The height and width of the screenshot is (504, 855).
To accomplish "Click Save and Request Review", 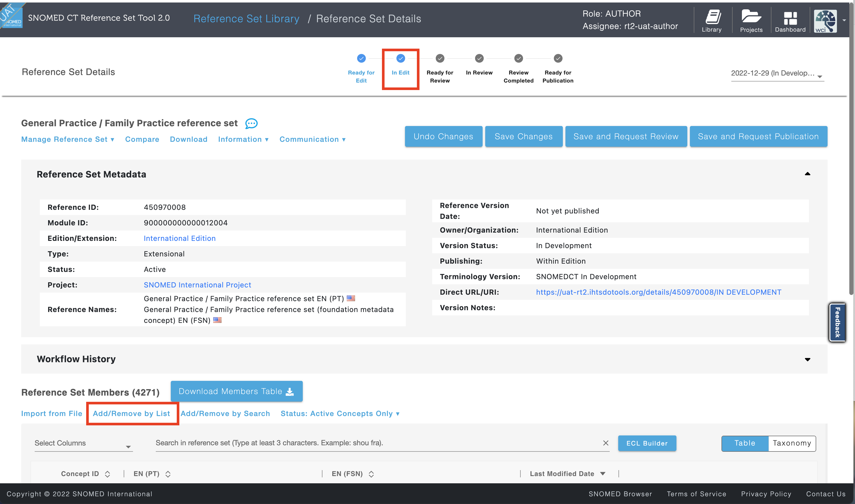I will click(626, 136).
